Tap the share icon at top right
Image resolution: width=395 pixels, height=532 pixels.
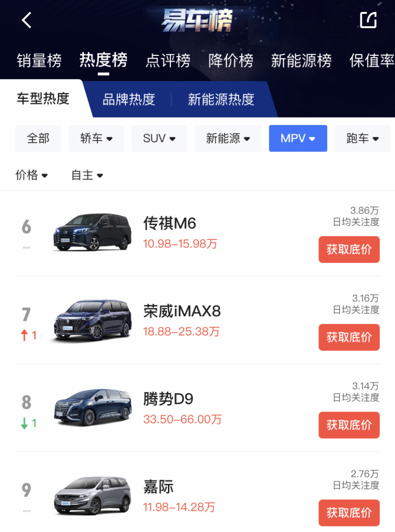point(368,20)
